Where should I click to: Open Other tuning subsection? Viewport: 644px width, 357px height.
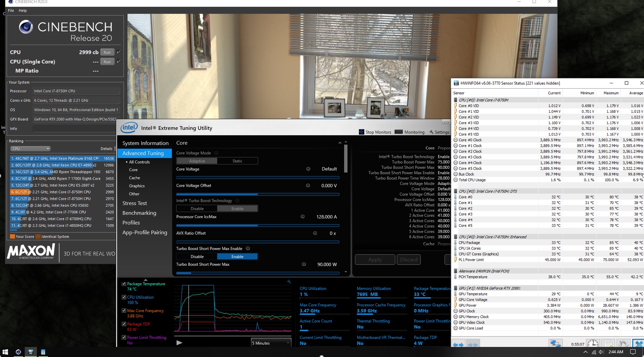[134, 194]
